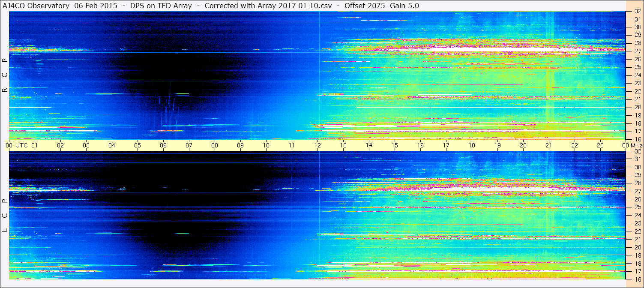Image resolution: width=644 pixels, height=288 pixels.
Task: Click the UTC label on the time axis
Action: (21, 145)
